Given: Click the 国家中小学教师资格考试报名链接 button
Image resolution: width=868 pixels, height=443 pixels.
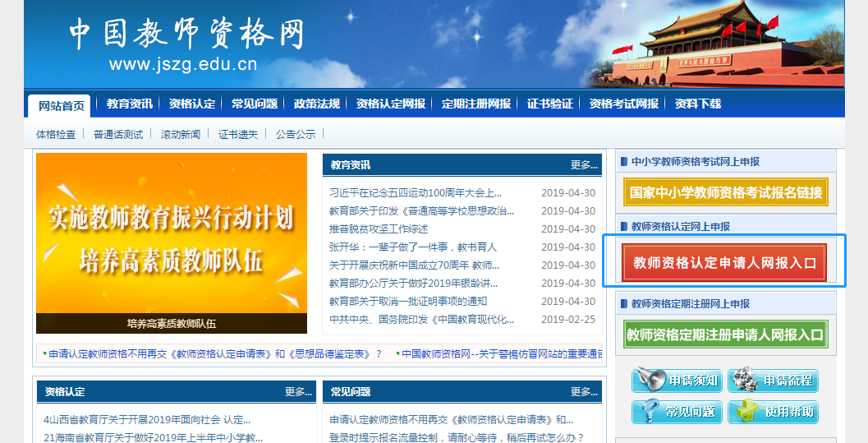Looking at the screenshot, I should 726,192.
